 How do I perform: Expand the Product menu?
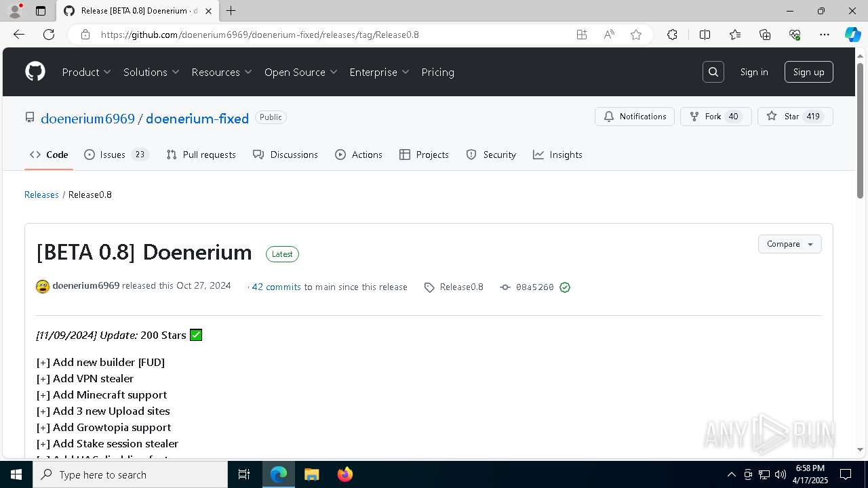[87, 72]
